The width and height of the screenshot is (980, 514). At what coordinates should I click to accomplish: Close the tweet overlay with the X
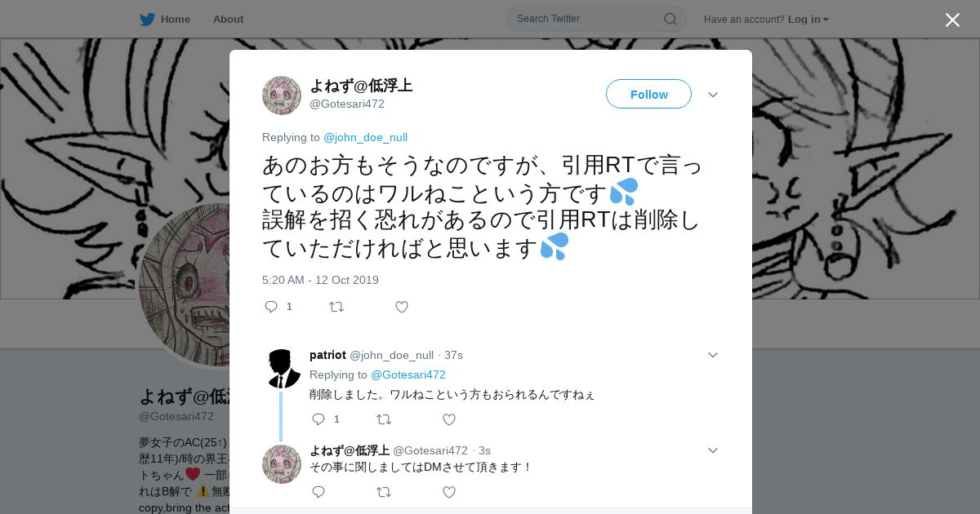click(952, 20)
